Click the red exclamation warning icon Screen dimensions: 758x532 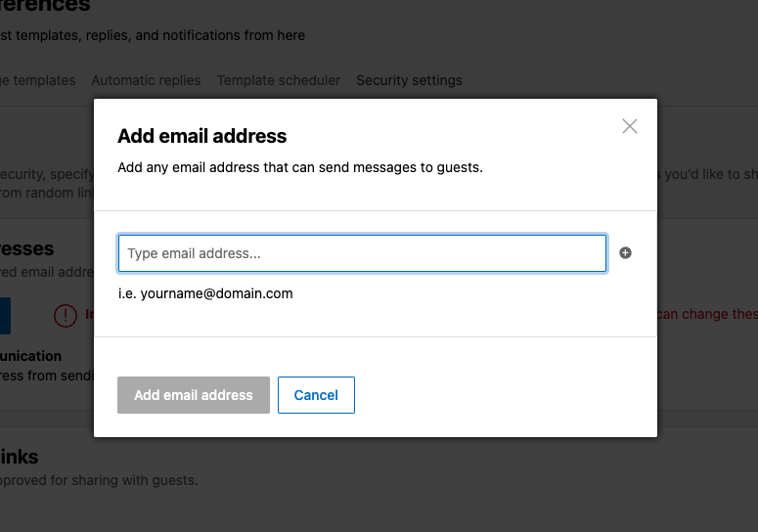66,316
